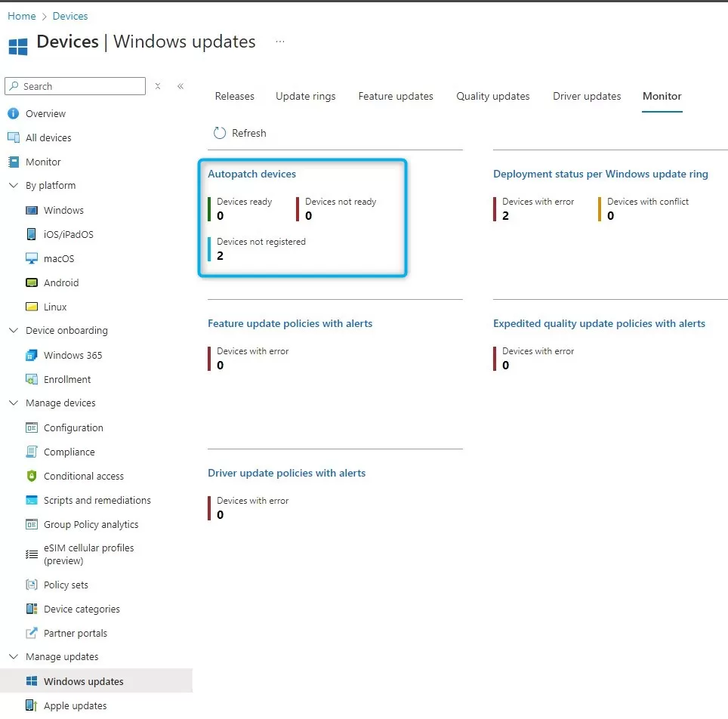Viewport: 728px width, 719px height.
Task: Open Deployment status per Windows update ring
Action: [600, 174]
